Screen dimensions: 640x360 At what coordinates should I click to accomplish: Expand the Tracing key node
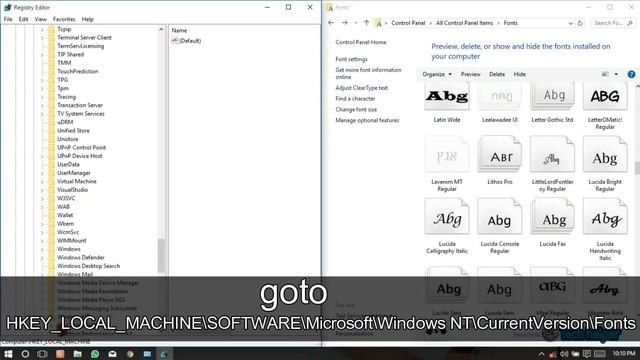(42, 97)
